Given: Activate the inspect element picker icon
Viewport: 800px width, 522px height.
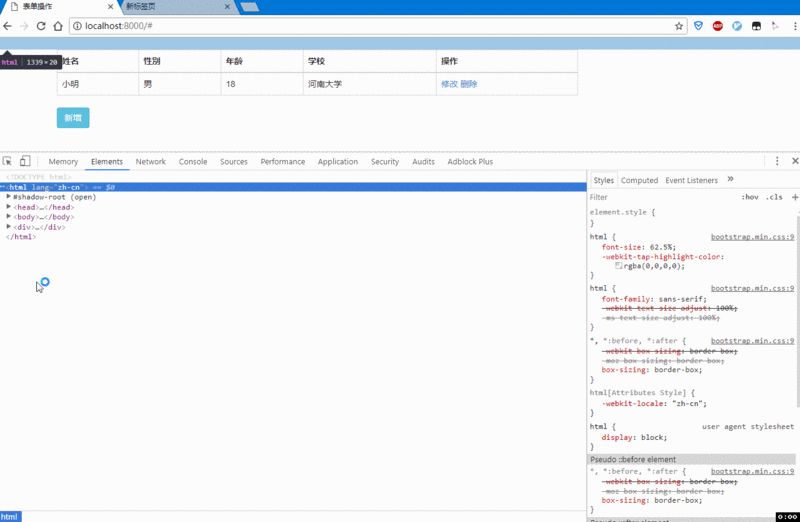Looking at the screenshot, I should [8, 161].
